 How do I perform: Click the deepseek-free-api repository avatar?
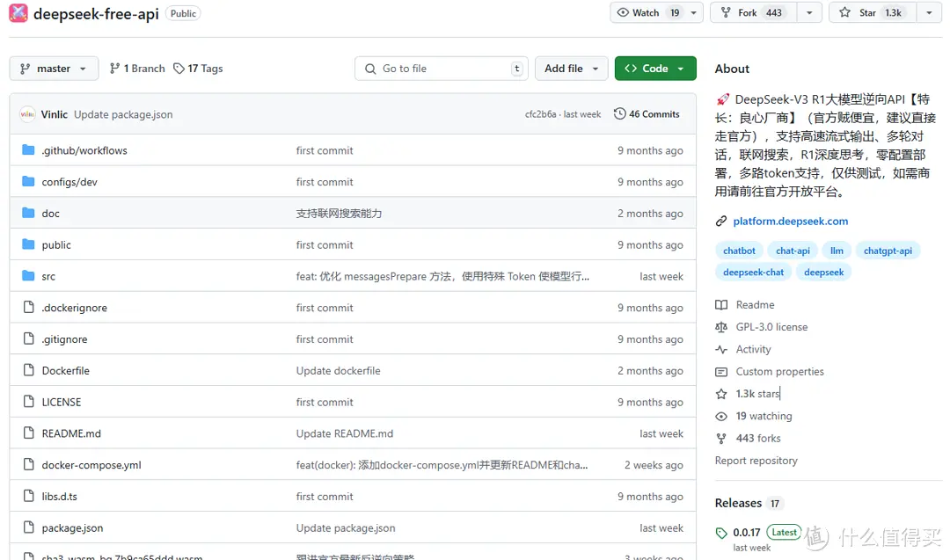pyautogui.click(x=18, y=12)
